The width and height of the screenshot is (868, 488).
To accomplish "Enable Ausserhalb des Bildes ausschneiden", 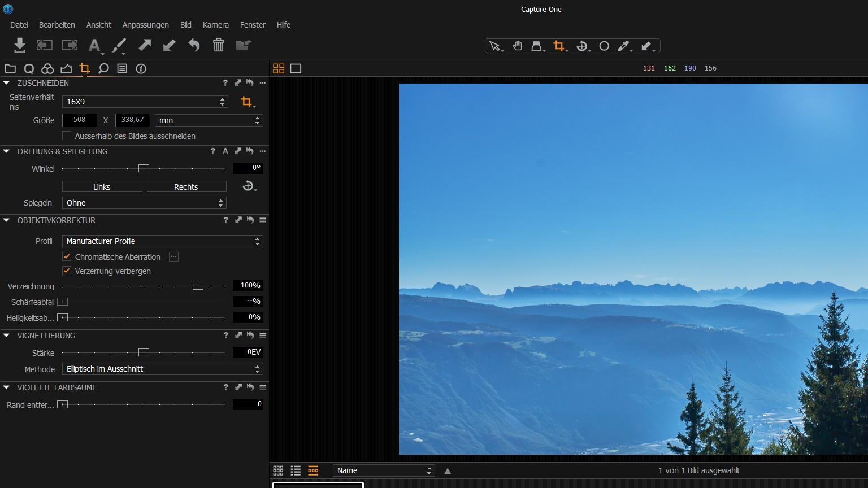I will click(x=67, y=136).
